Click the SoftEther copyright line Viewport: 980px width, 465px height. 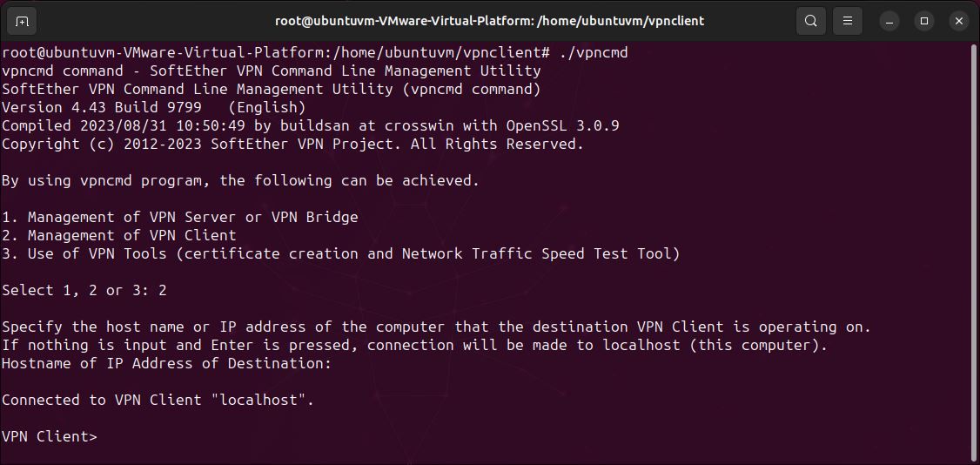coord(292,145)
